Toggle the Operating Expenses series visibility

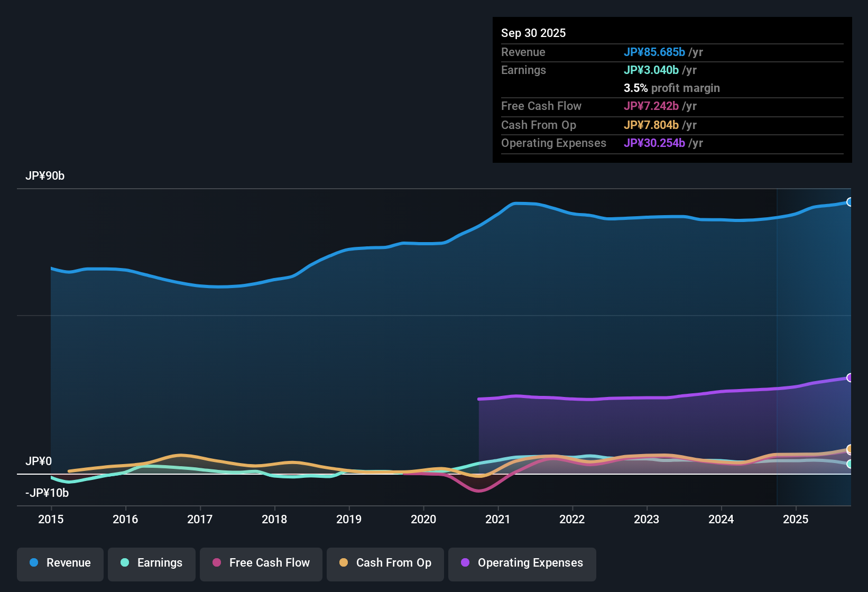pos(522,563)
